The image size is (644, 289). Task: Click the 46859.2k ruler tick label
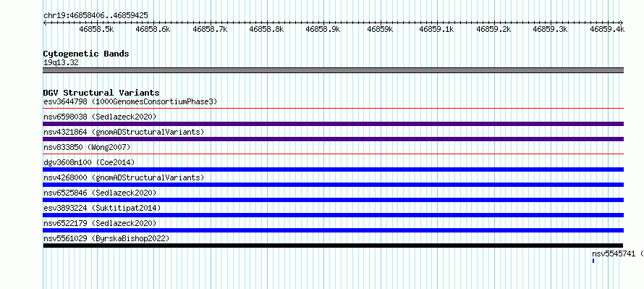point(493,29)
